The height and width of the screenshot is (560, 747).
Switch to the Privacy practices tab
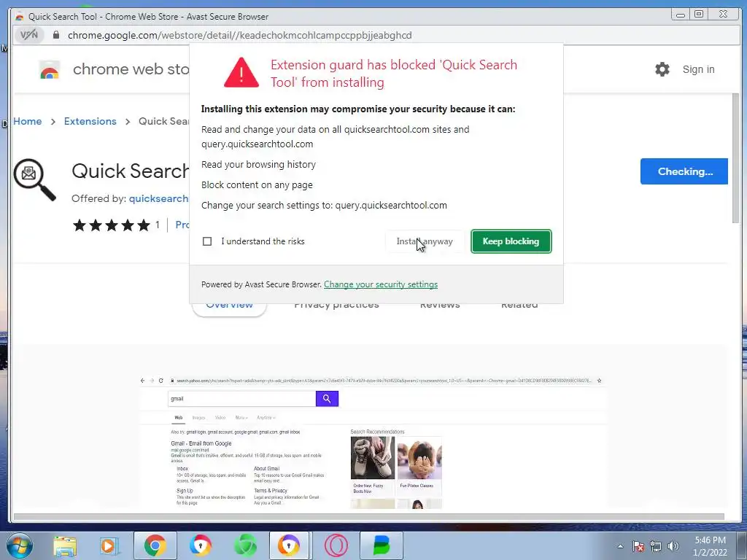click(336, 306)
